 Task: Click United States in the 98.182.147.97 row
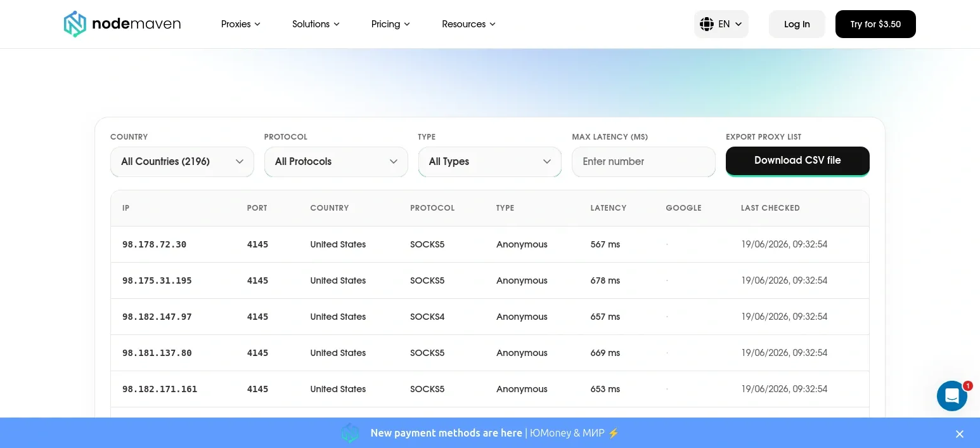tap(338, 317)
